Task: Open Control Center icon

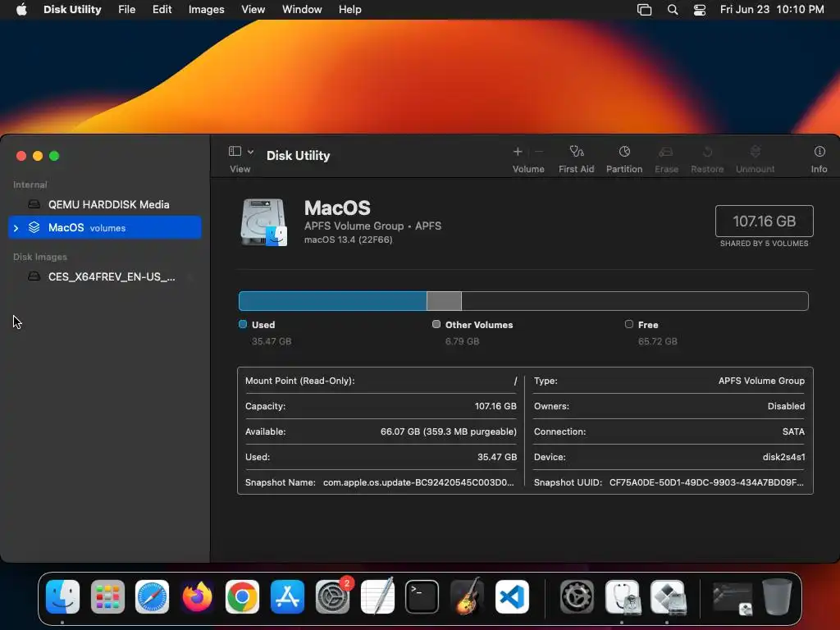Action: click(x=700, y=10)
